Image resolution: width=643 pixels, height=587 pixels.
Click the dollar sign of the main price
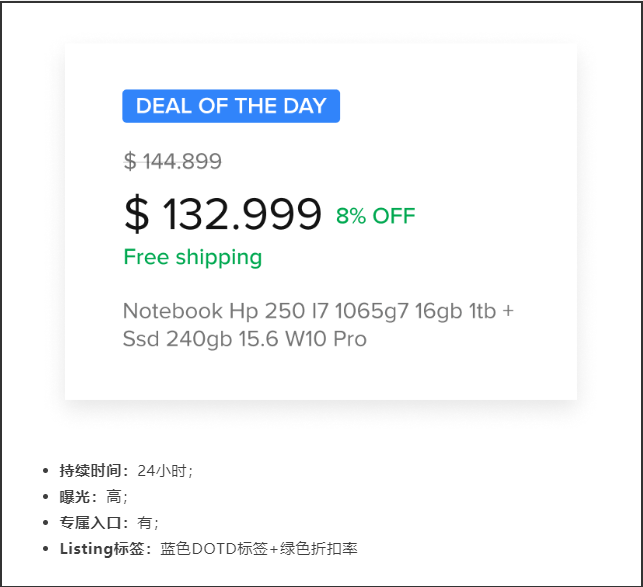(x=137, y=214)
